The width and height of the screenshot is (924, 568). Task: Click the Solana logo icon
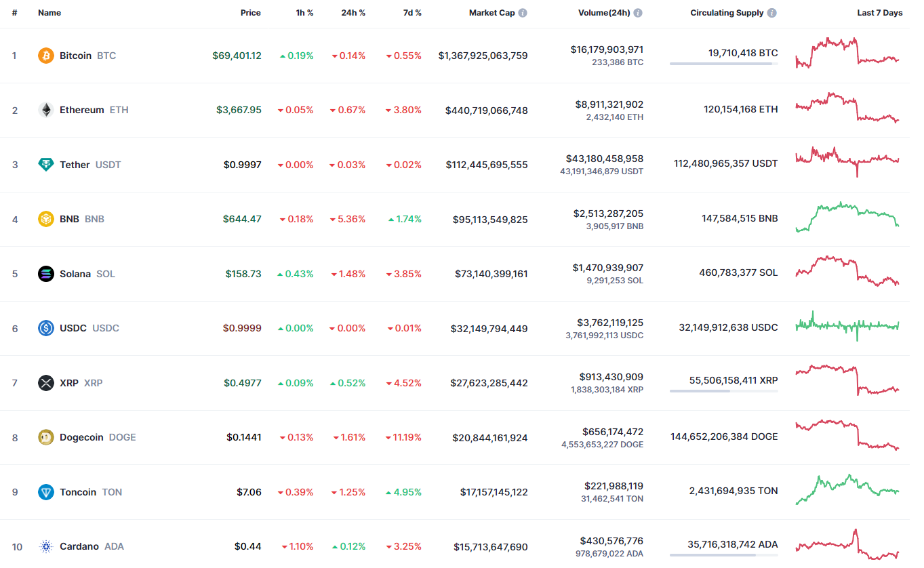(x=46, y=274)
